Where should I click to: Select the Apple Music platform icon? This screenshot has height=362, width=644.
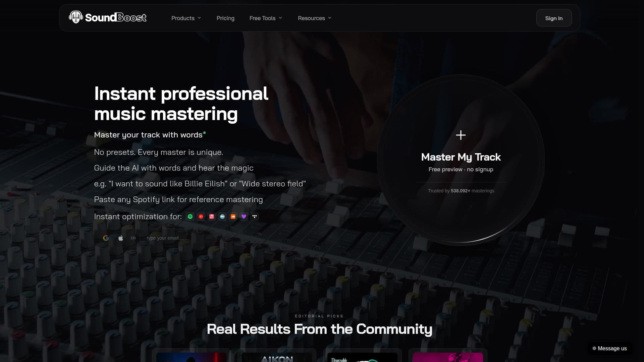pos(212,217)
